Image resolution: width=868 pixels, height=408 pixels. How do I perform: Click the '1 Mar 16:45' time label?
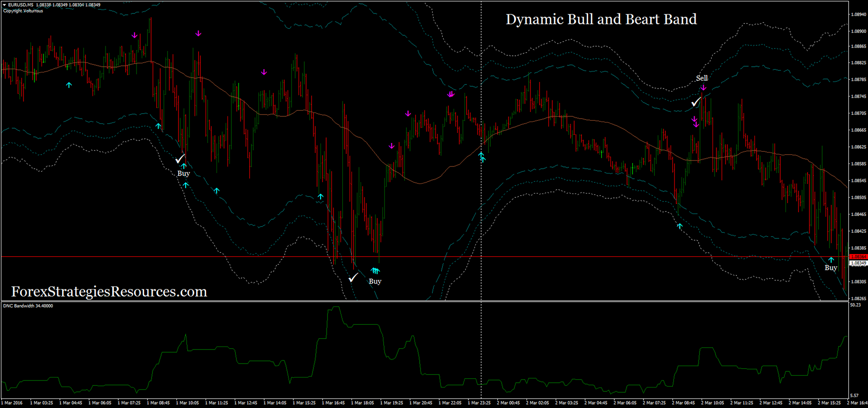[333, 403]
